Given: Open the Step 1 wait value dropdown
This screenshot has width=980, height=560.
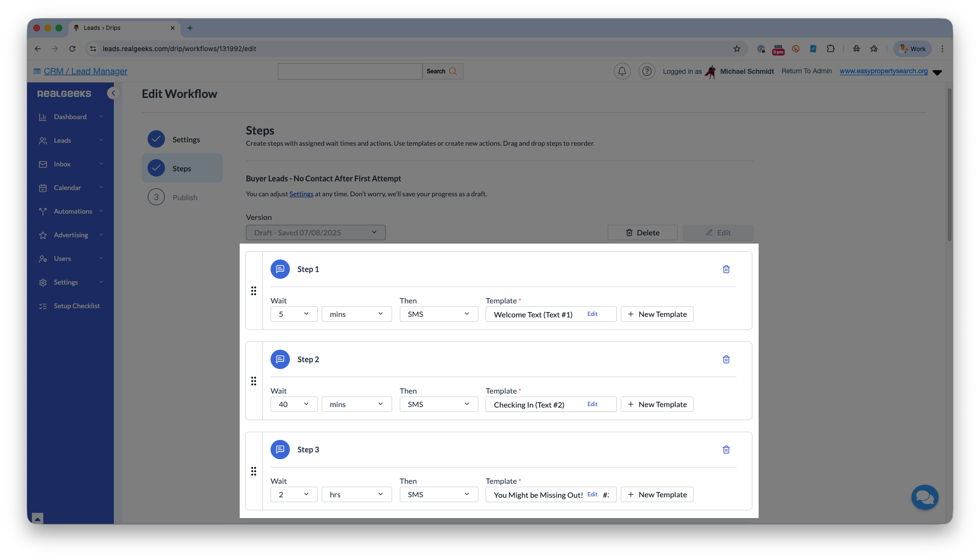Looking at the screenshot, I should click(x=294, y=314).
